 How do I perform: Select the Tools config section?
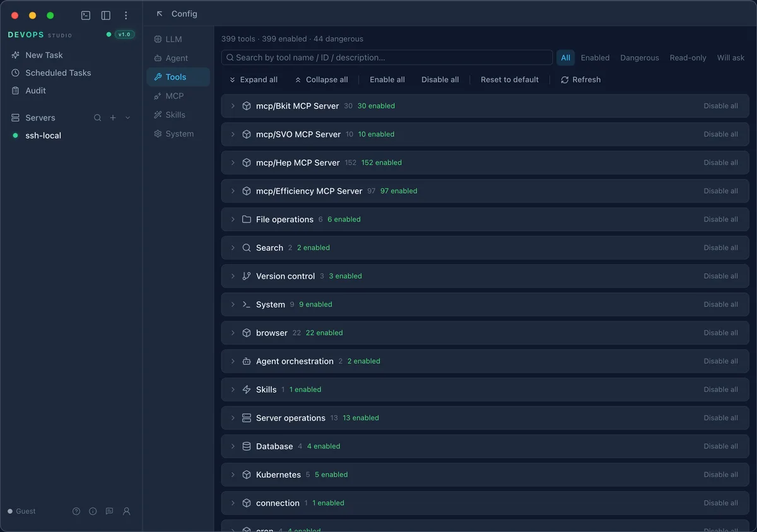[x=178, y=77]
